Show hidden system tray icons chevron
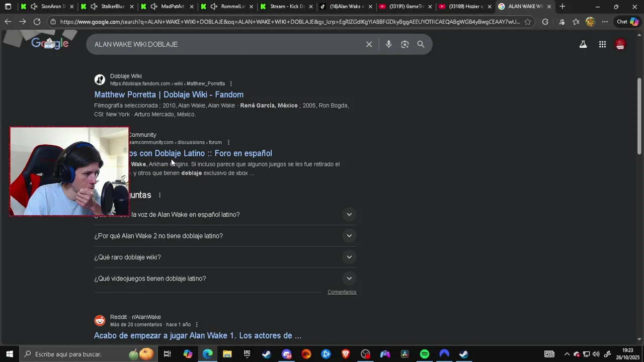Screen dimensions: 644x362 point(567,354)
